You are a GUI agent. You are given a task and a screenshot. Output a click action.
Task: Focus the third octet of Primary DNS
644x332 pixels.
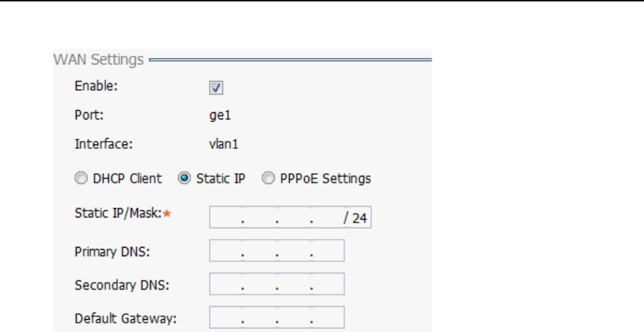[294, 252]
